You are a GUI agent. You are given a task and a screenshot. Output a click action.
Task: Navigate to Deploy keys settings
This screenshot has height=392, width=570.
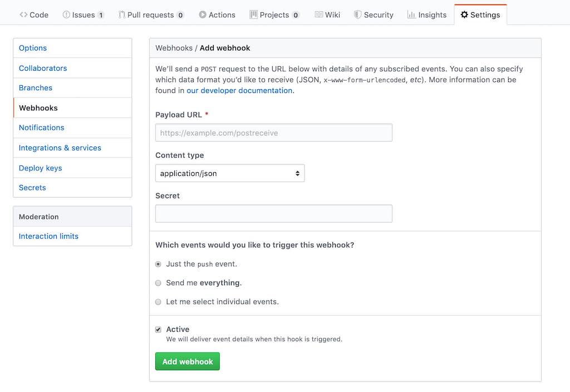(40, 168)
